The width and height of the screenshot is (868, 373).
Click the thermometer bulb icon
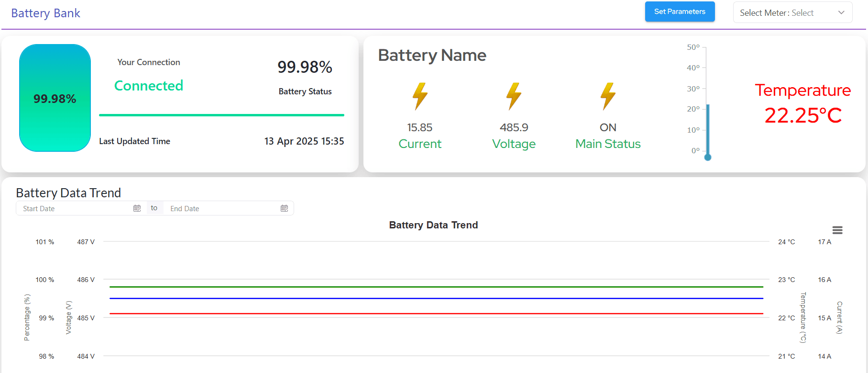(x=708, y=157)
